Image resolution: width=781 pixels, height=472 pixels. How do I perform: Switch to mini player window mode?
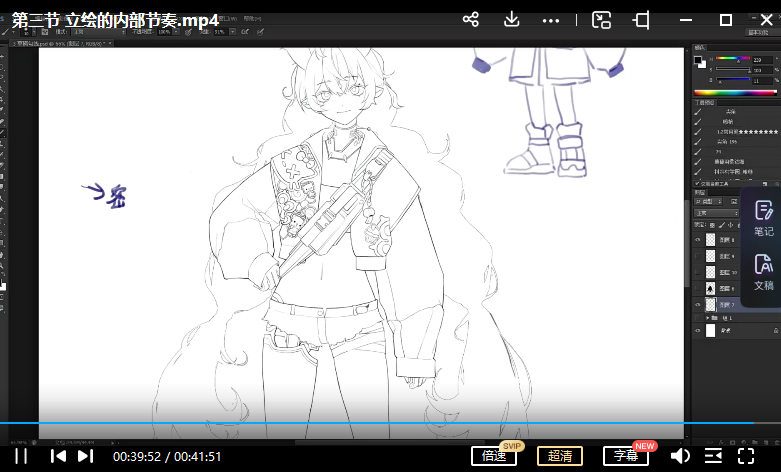[601, 20]
